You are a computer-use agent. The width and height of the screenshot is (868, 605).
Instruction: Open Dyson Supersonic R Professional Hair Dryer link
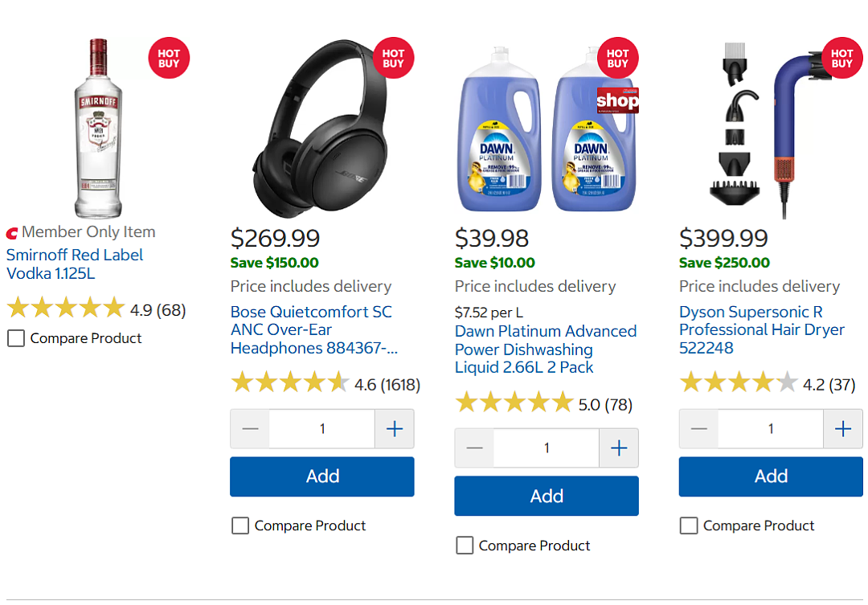point(762,330)
